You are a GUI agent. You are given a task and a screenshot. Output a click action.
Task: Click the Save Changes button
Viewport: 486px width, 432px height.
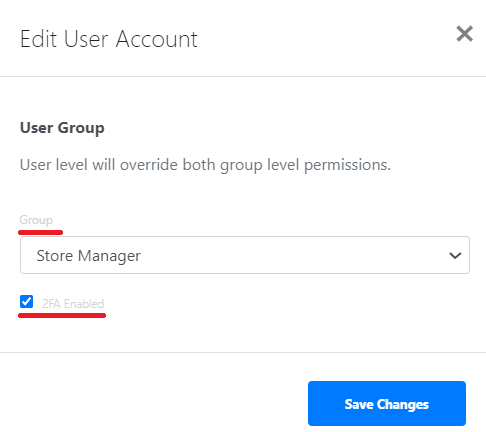pos(387,404)
